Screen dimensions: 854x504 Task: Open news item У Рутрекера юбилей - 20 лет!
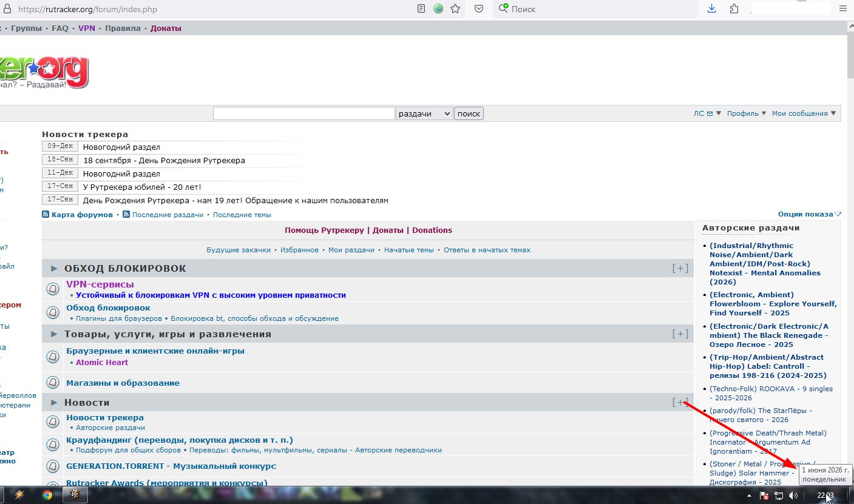[x=142, y=187]
